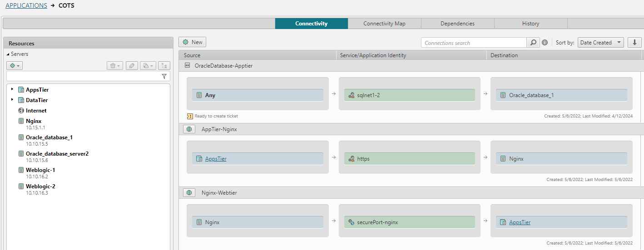Open the Dependencies tab
Image resolution: width=644 pixels, height=250 pixels.
point(457,24)
